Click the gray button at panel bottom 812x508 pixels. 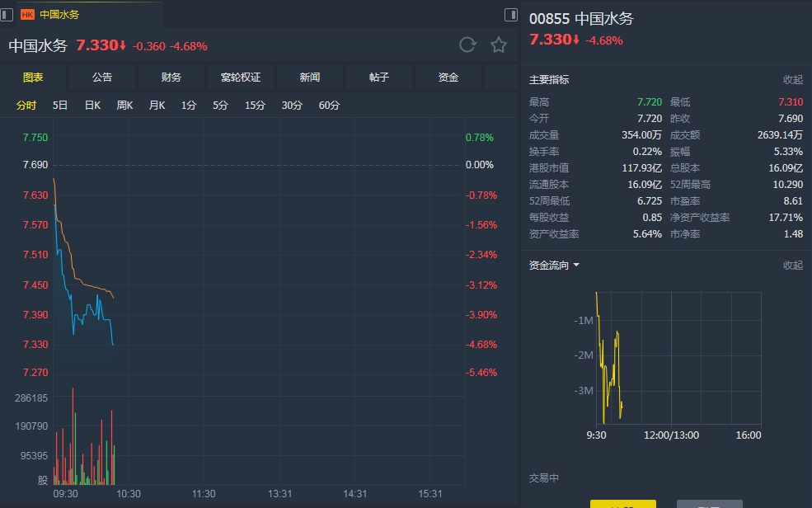(x=710, y=504)
